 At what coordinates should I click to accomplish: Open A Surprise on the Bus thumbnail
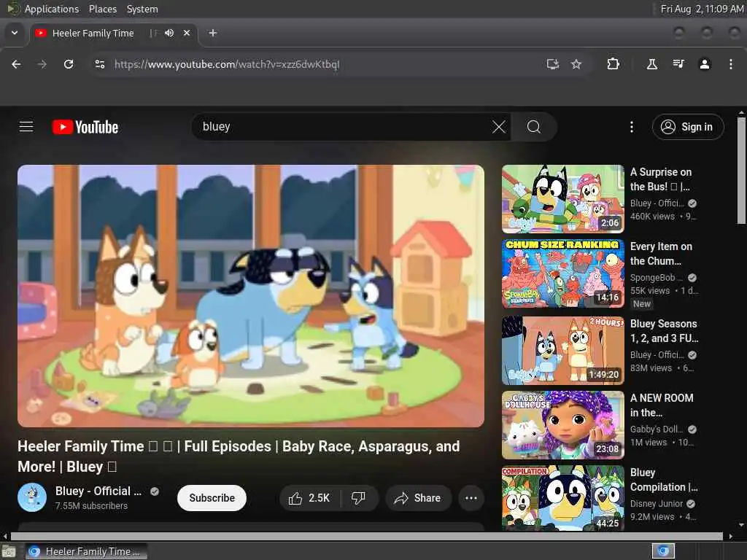coord(563,199)
